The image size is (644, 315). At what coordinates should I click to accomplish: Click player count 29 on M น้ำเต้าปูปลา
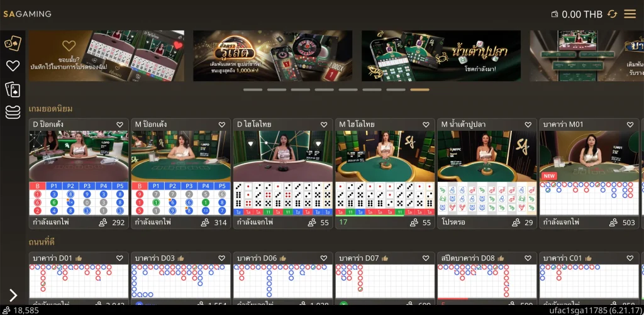(x=523, y=223)
